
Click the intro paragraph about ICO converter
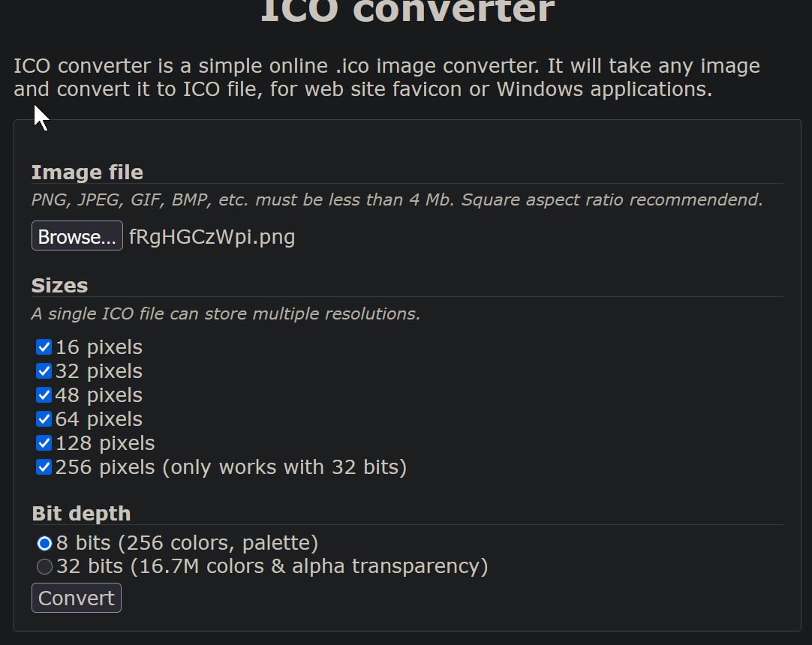pyautogui.click(x=386, y=78)
